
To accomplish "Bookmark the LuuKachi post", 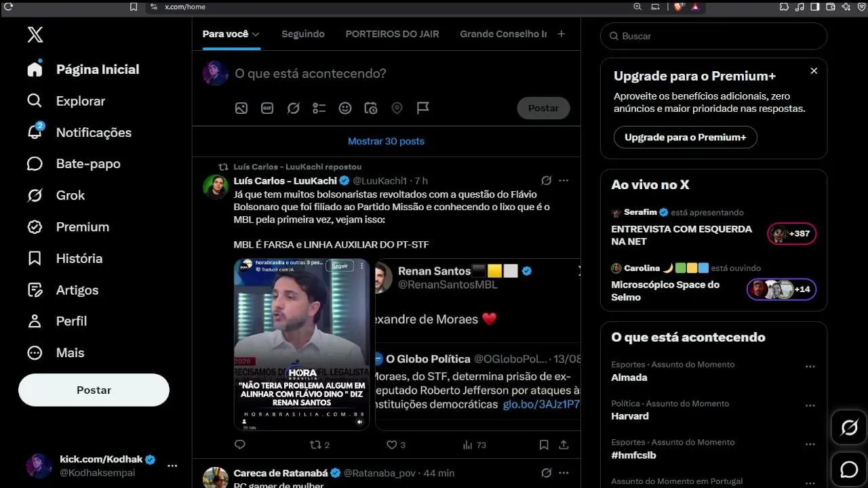I will pos(543,445).
